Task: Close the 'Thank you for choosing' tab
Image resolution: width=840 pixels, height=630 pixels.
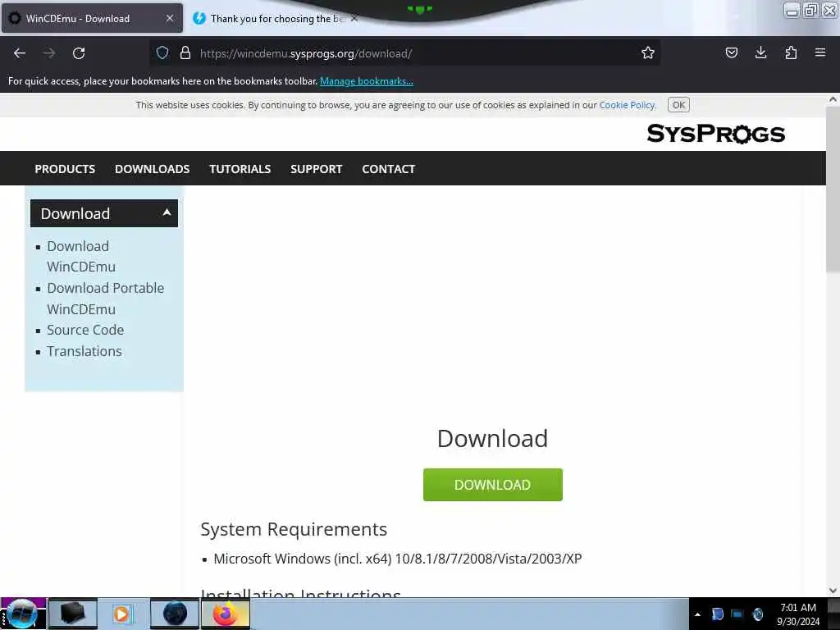Action: 354,18
